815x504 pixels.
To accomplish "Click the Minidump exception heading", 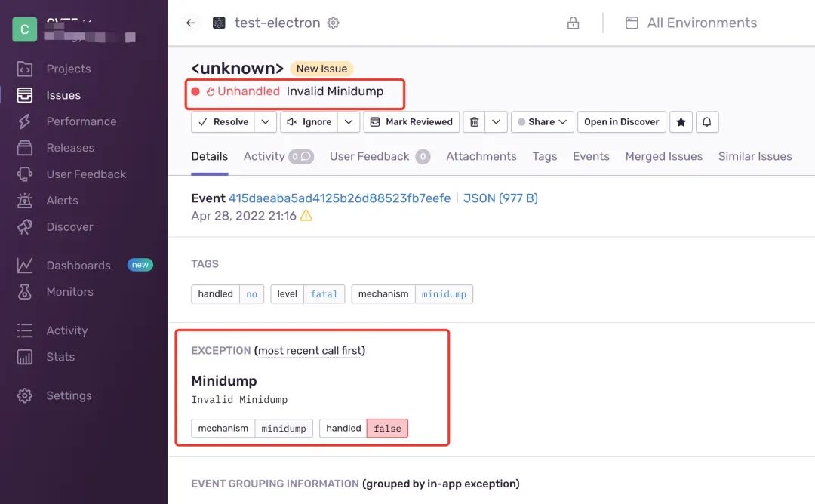I will (x=224, y=381).
